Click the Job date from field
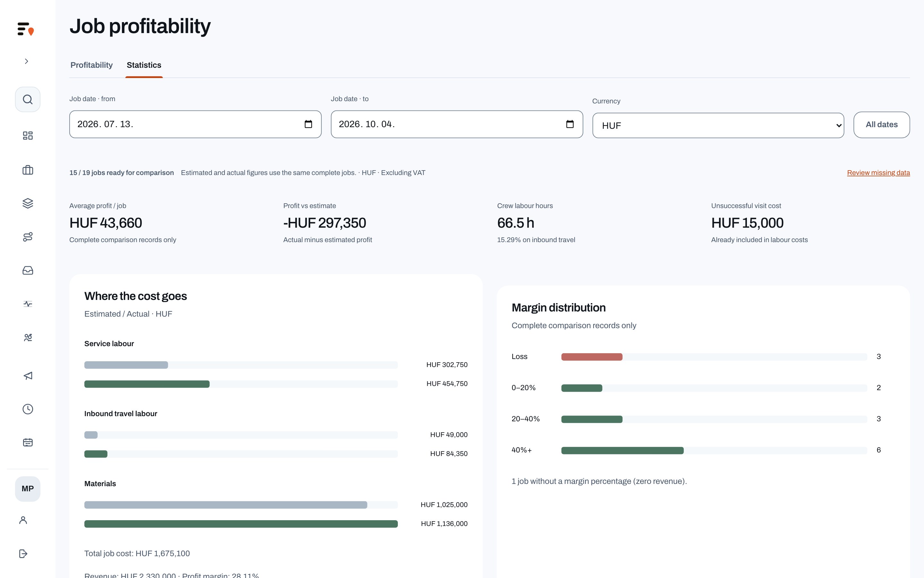This screenshot has height=578, width=924. coord(195,124)
